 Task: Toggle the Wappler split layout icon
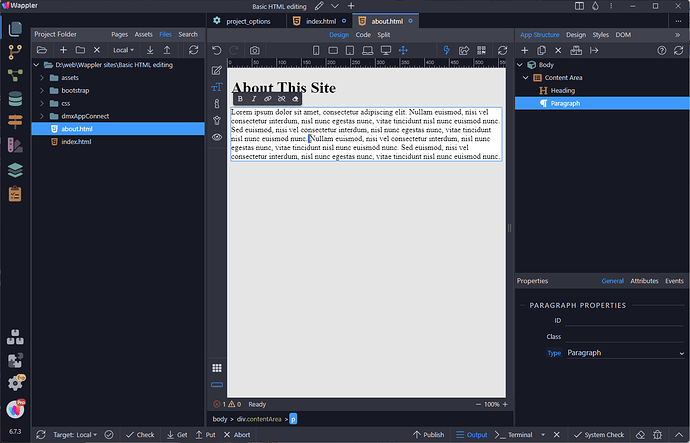[580, 6]
